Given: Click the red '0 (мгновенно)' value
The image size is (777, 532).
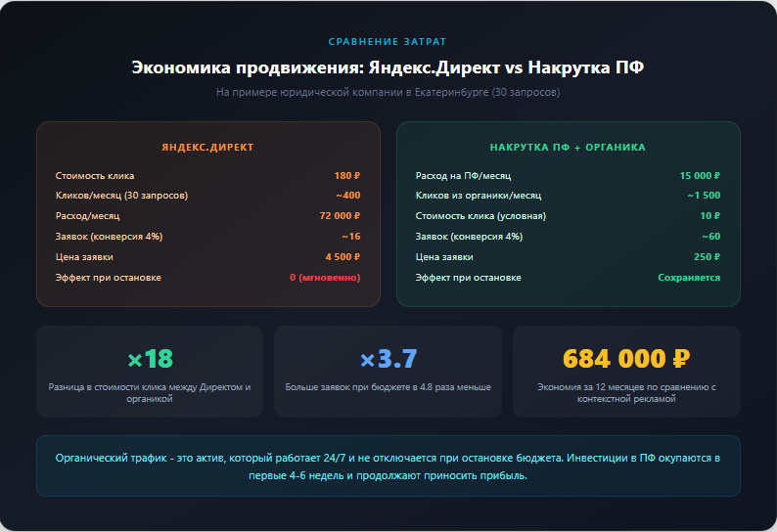Looking at the screenshot, I should pyautogui.click(x=325, y=278).
